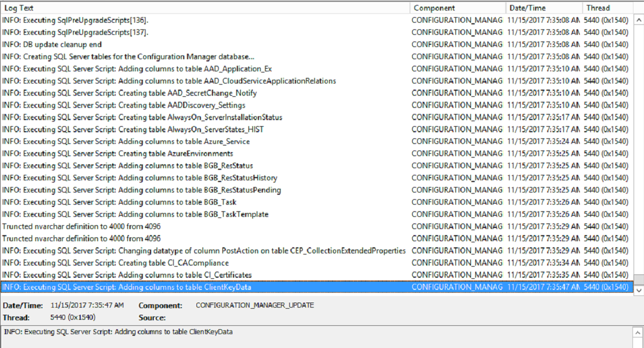This screenshot has height=348, width=644.
Task: Select the SqlPreUpgradeScripts[136] log row
Action: pos(316,20)
